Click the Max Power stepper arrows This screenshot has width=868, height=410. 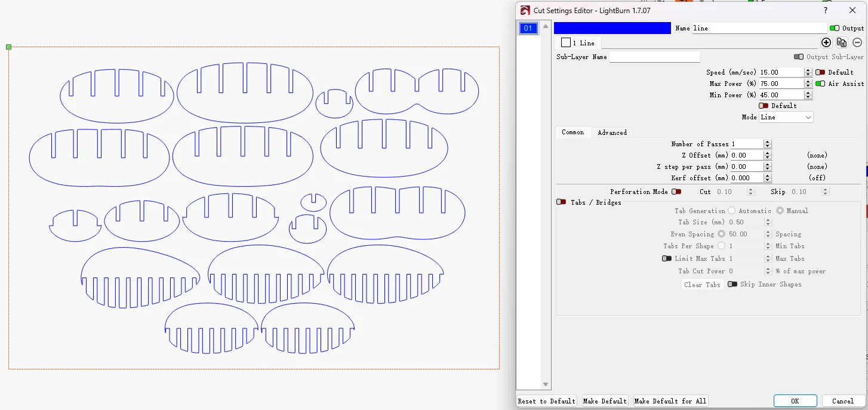pos(808,84)
